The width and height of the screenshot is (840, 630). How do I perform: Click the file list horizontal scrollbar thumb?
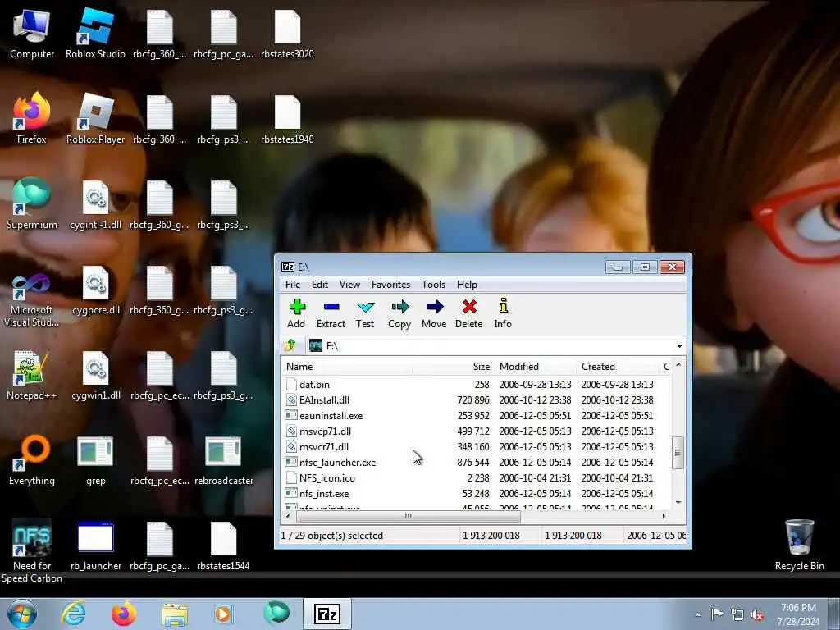(409, 516)
